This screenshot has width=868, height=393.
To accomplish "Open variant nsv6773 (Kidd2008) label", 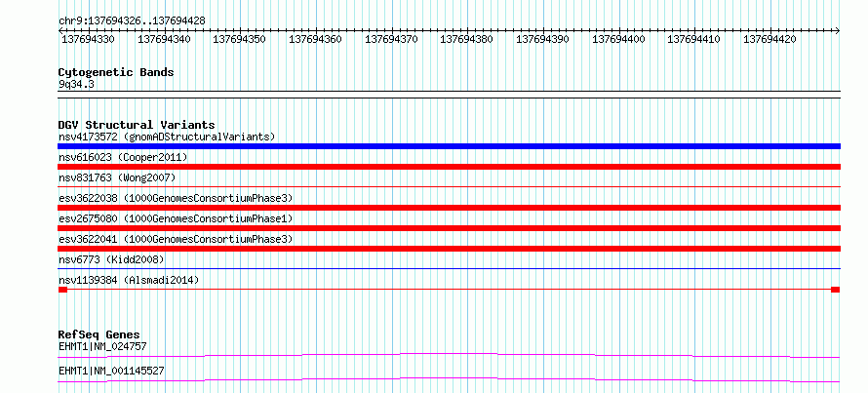I will 111,259.
